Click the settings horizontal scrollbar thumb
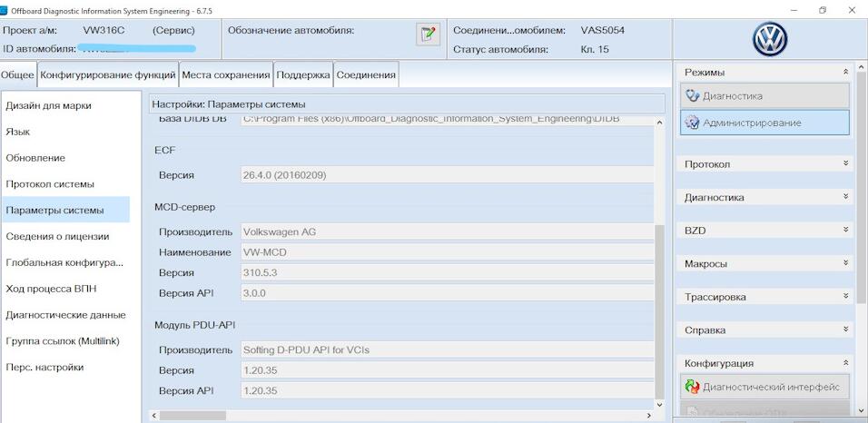Image resolution: width=868 pixels, height=423 pixels. coord(192,415)
